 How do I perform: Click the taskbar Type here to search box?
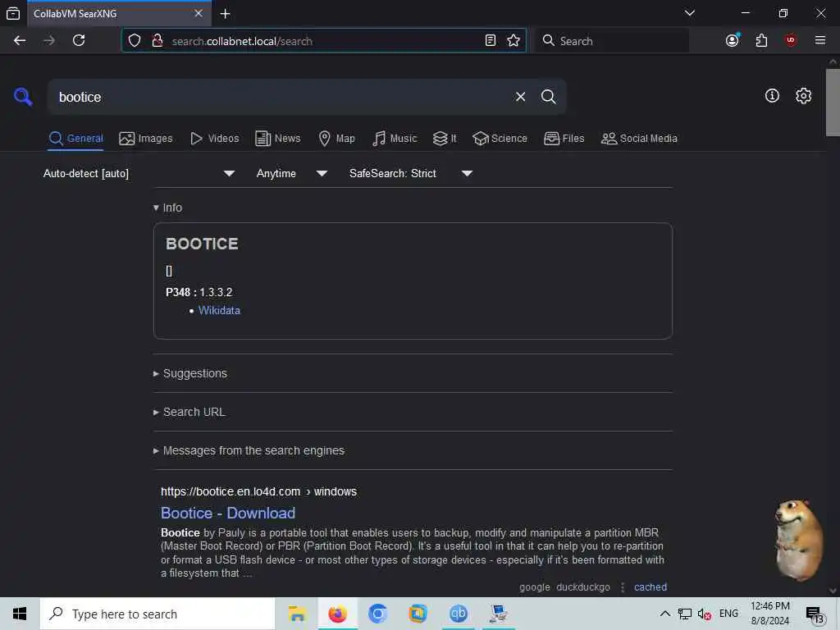tap(157, 614)
